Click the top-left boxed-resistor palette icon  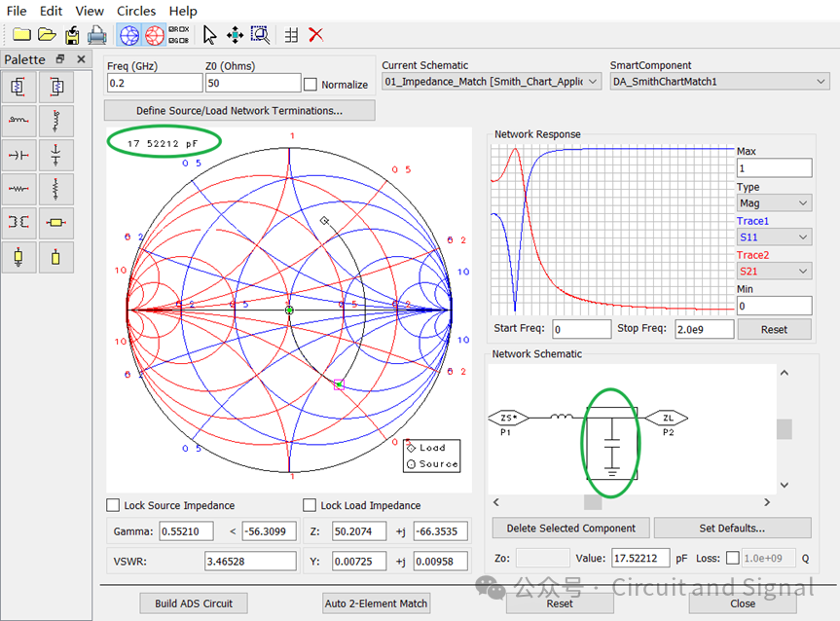click(x=18, y=87)
